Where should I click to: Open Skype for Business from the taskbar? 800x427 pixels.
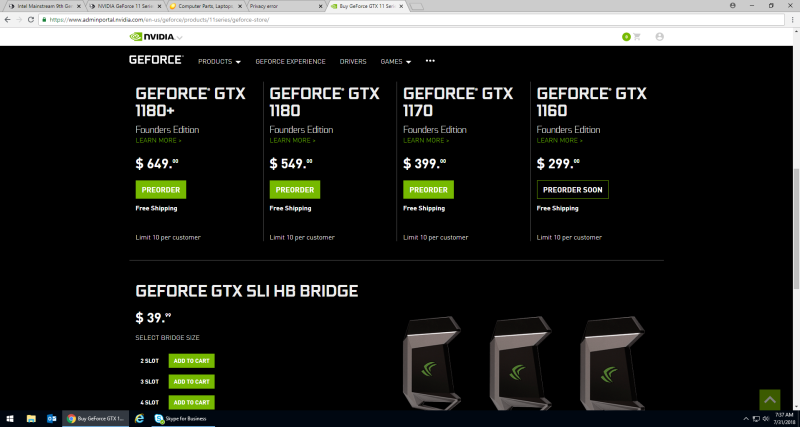pos(181,418)
